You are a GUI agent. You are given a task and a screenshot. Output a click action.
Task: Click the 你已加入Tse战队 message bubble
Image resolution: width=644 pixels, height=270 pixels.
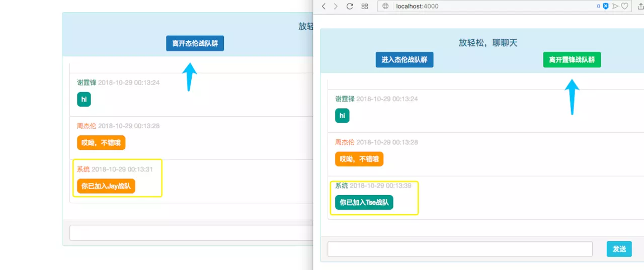point(364,202)
